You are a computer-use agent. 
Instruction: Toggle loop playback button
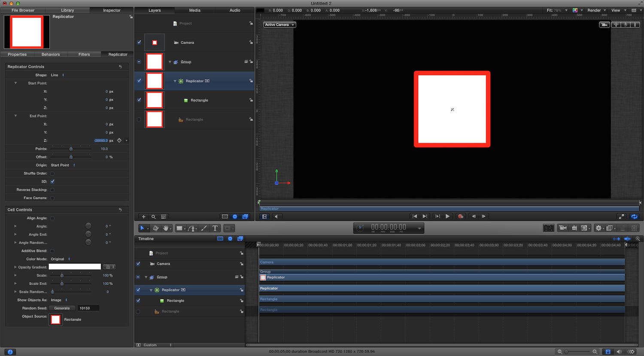(x=634, y=216)
